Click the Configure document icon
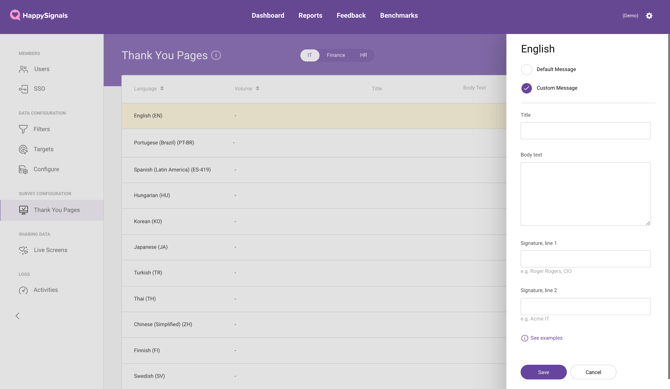The width and height of the screenshot is (670, 389). 24,169
